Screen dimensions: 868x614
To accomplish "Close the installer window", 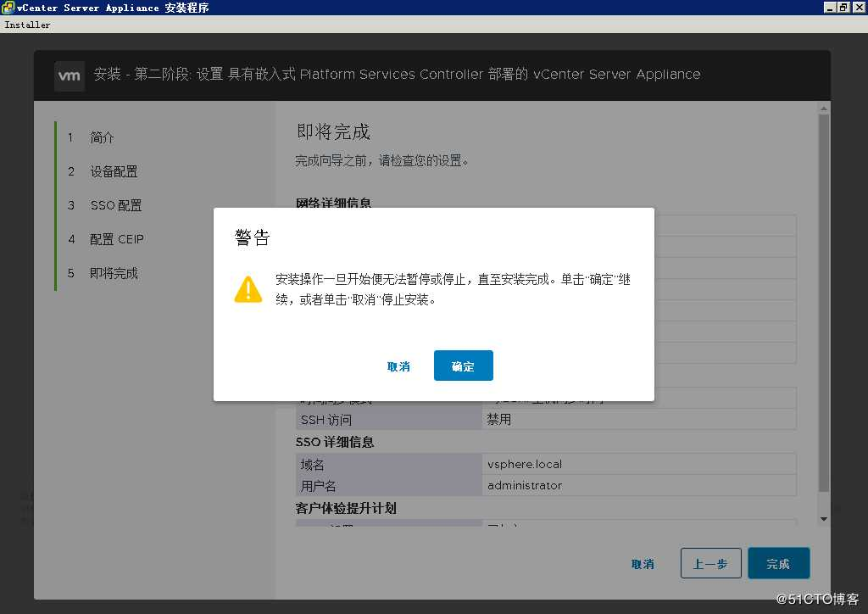I will pos(859,7).
